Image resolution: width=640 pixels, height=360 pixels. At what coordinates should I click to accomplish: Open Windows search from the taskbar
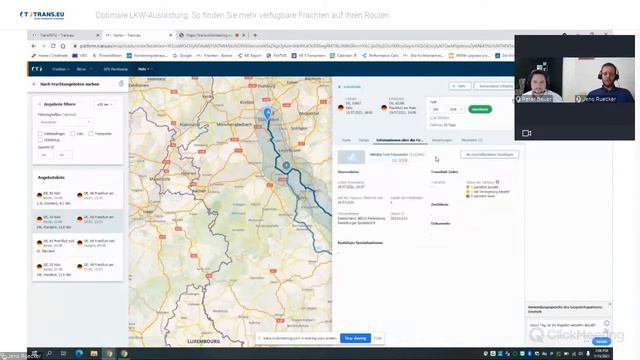coord(49,353)
